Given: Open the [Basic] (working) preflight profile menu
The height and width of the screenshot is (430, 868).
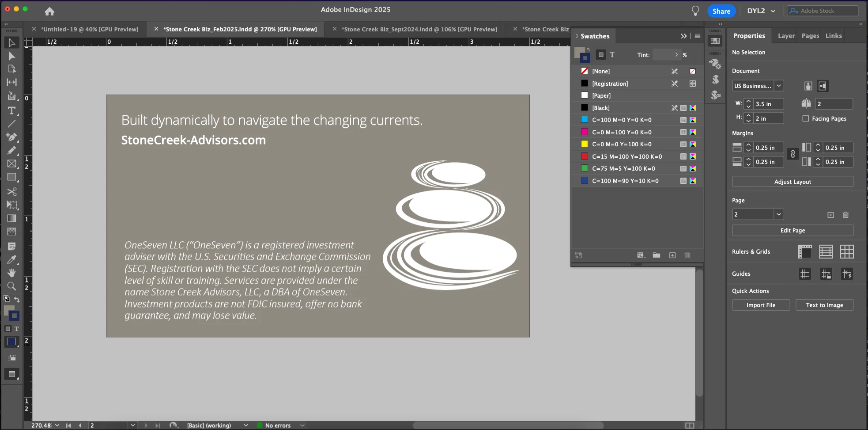Looking at the screenshot, I should click(x=245, y=425).
